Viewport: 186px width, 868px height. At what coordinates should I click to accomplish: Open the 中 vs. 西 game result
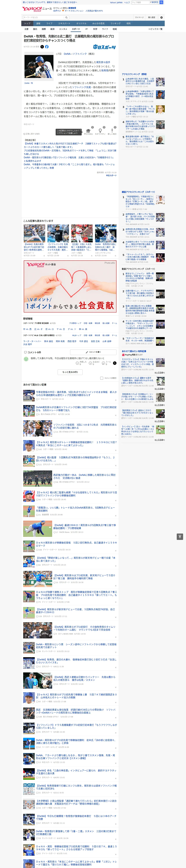pos(27,329)
